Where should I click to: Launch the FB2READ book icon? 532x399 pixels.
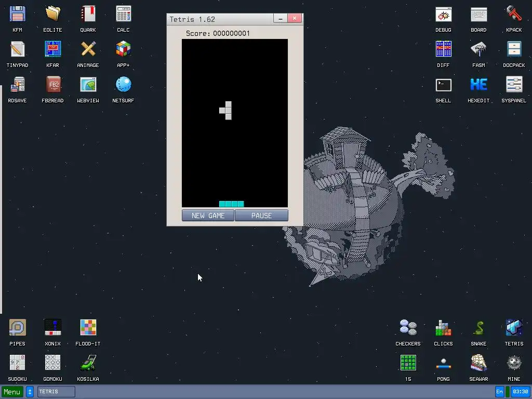point(52,85)
